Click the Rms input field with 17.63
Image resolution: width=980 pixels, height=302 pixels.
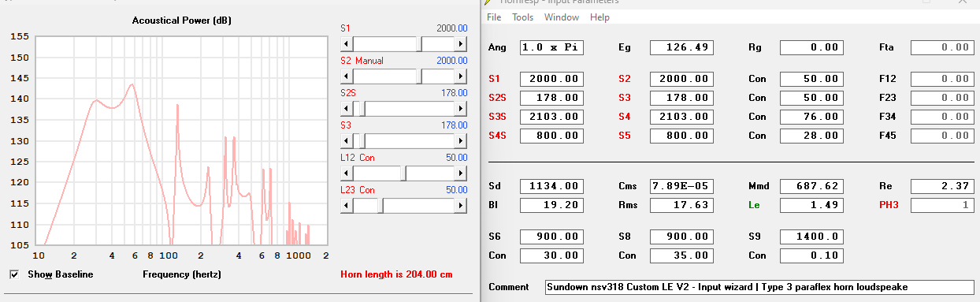(681, 205)
